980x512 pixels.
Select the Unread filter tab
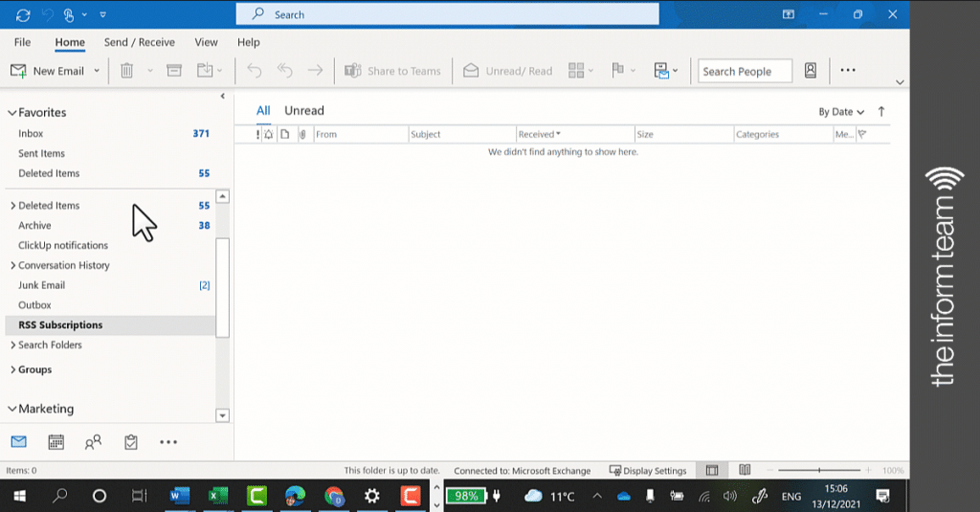pos(304,111)
